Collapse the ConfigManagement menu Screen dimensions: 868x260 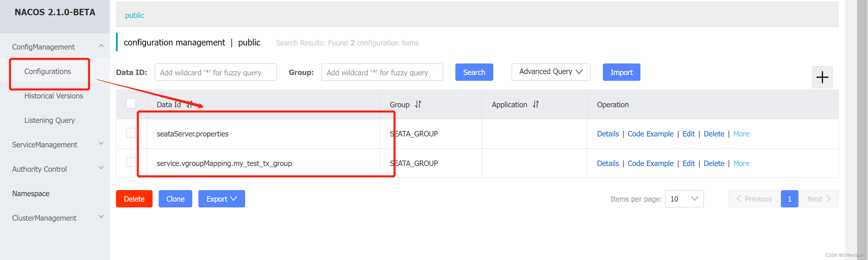point(101,46)
